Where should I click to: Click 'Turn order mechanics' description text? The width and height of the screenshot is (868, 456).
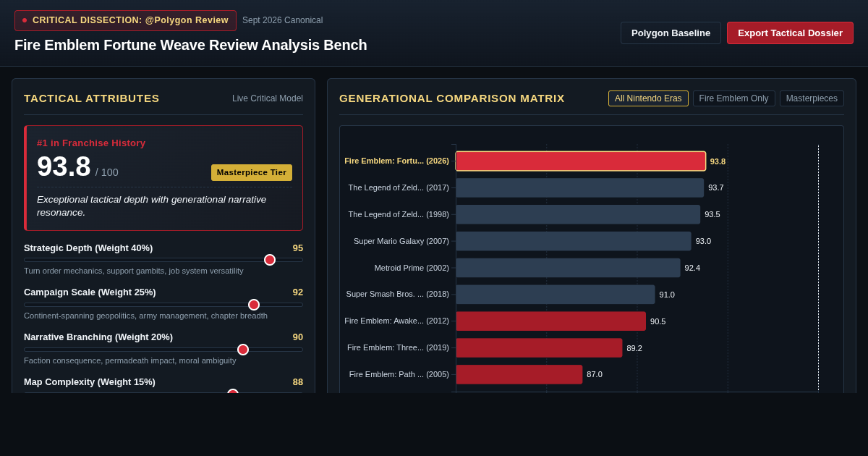pos(134,271)
